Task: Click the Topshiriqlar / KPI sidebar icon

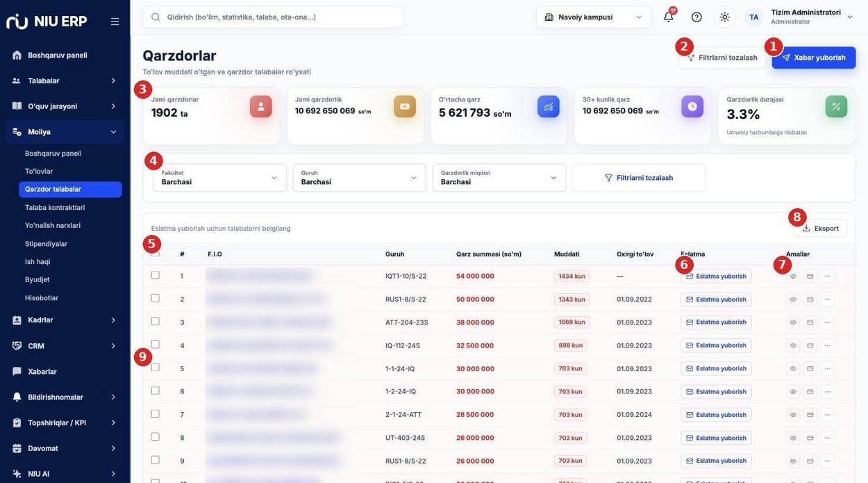Action: [17, 423]
